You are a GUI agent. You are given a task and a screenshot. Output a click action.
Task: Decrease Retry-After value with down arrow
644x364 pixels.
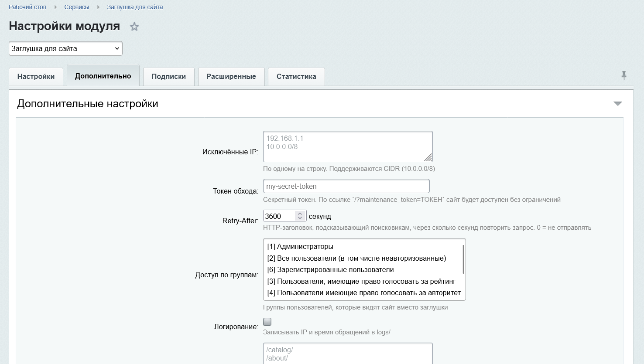(x=300, y=218)
